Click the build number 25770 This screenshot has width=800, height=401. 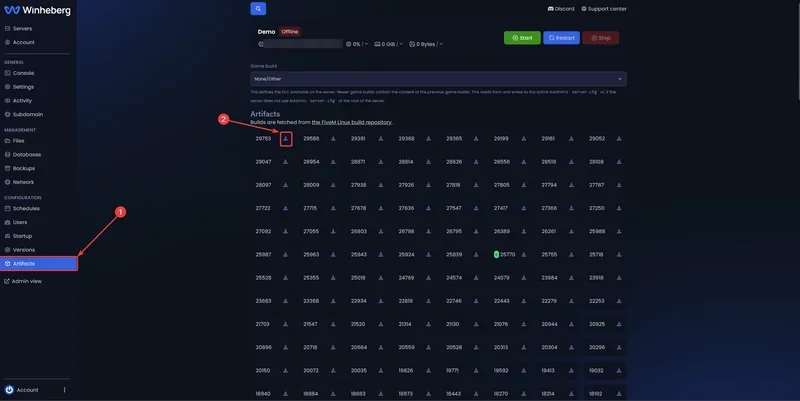(x=507, y=255)
